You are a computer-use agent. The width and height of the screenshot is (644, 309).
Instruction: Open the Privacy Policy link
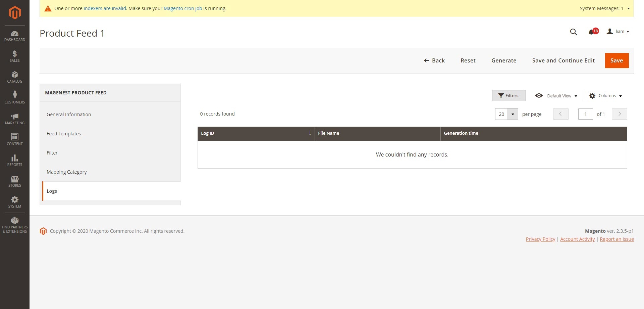tap(540, 239)
